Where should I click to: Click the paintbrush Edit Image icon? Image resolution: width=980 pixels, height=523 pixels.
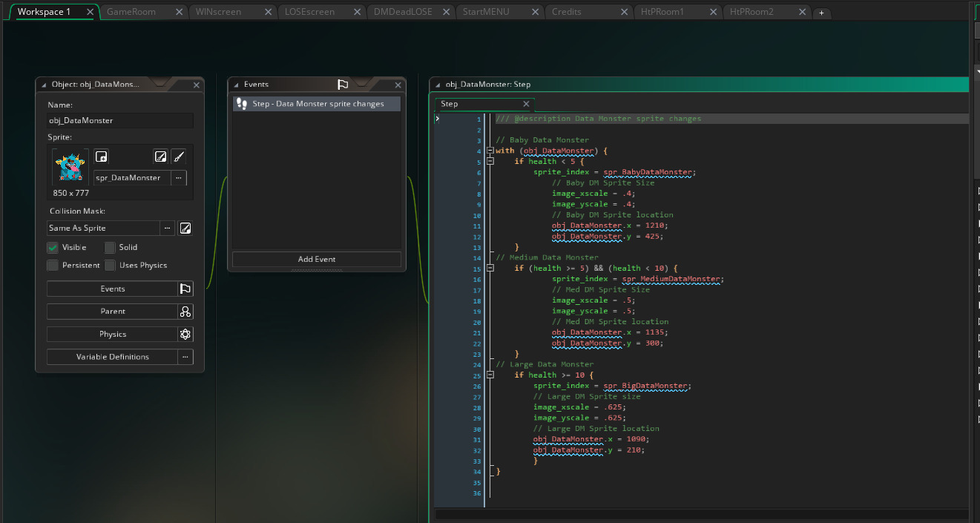point(179,157)
